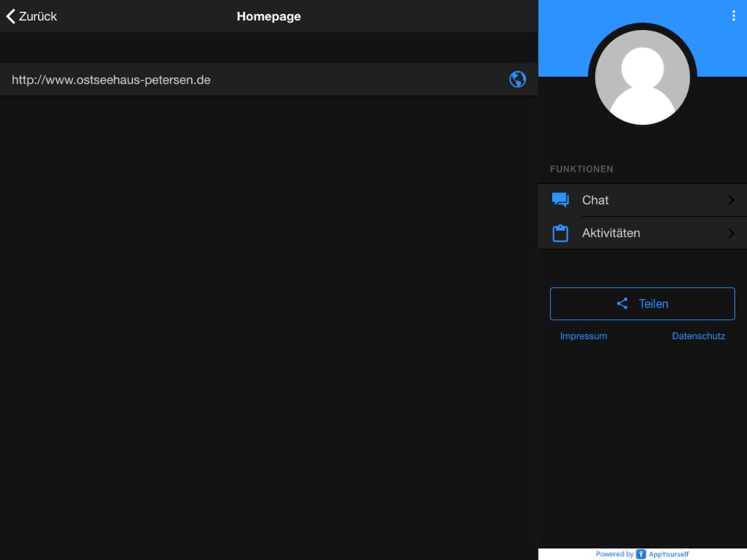This screenshot has width=747, height=560.
Task: Click the back chevron arrow icon
Action: (x=10, y=16)
